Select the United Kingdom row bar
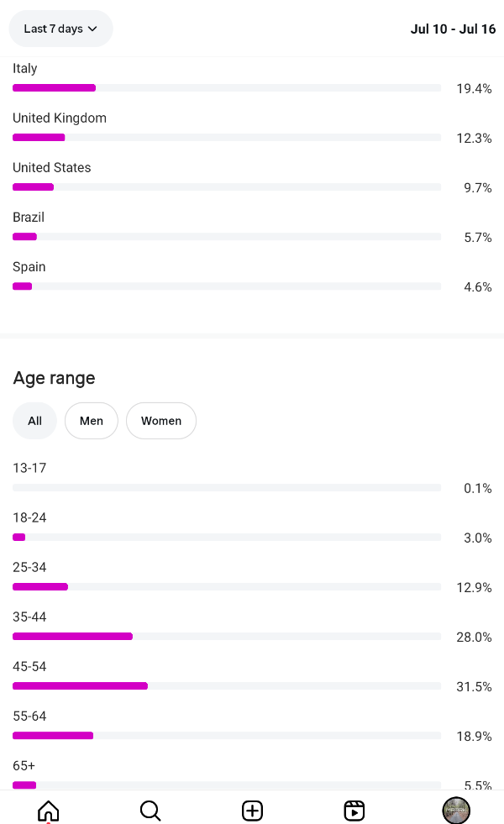The width and height of the screenshot is (504, 824). (227, 137)
